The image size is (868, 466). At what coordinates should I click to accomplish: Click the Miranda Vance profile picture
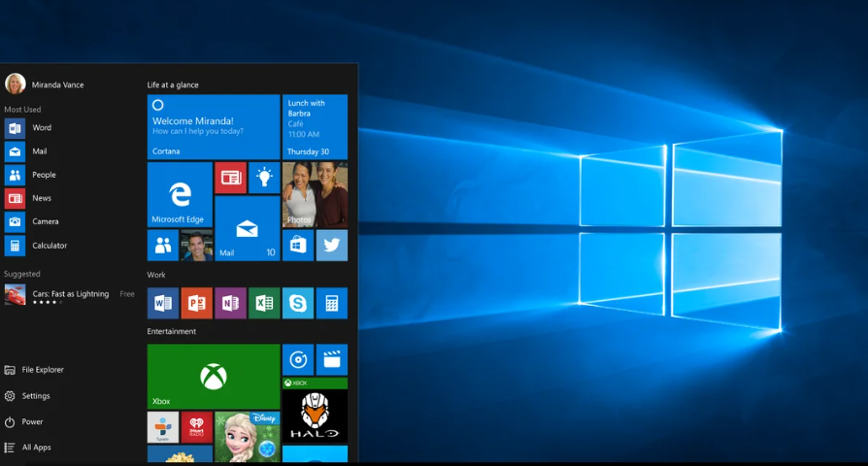[x=15, y=84]
